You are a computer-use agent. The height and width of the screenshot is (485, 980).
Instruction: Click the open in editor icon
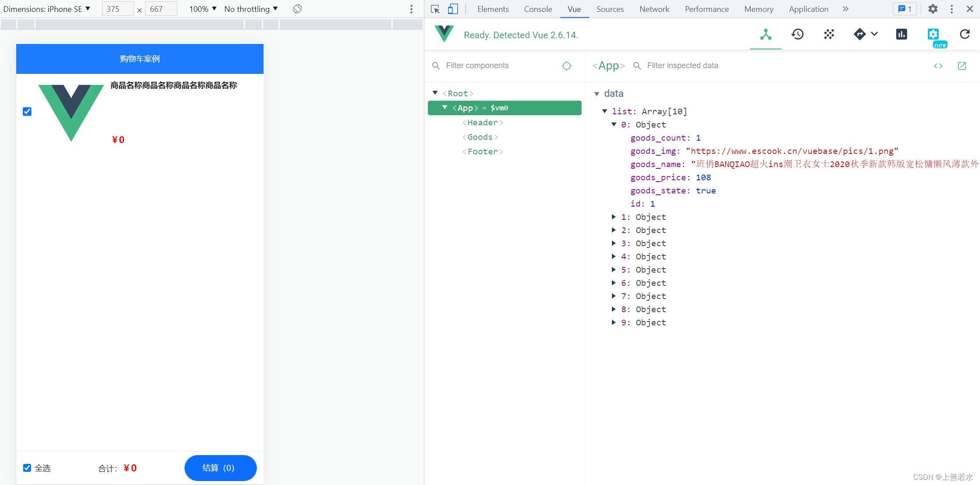pos(962,66)
